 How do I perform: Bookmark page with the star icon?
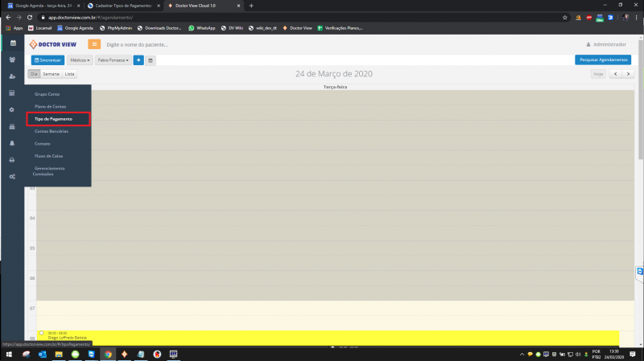point(565,17)
